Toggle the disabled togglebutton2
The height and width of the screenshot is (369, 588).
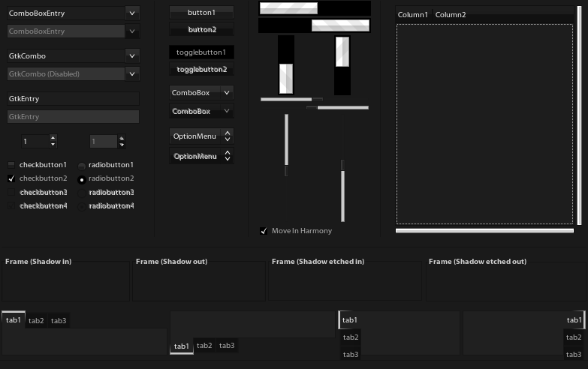(x=201, y=69)
